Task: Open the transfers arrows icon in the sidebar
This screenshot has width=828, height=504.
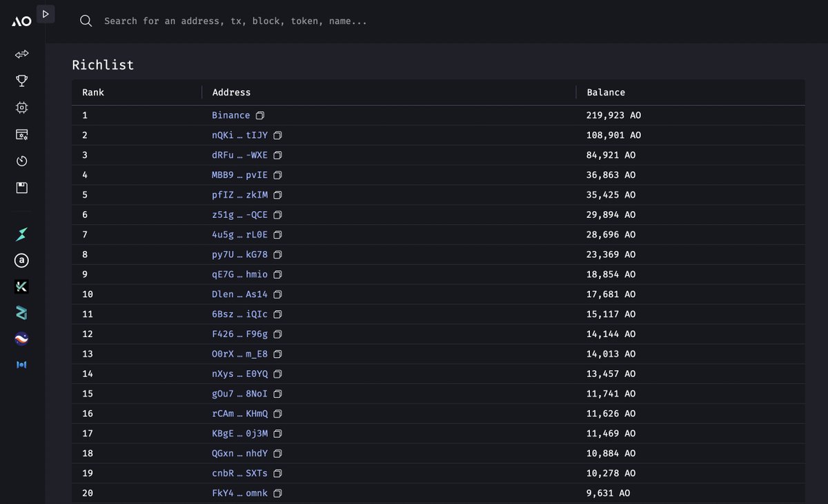Action: (22, 54)
